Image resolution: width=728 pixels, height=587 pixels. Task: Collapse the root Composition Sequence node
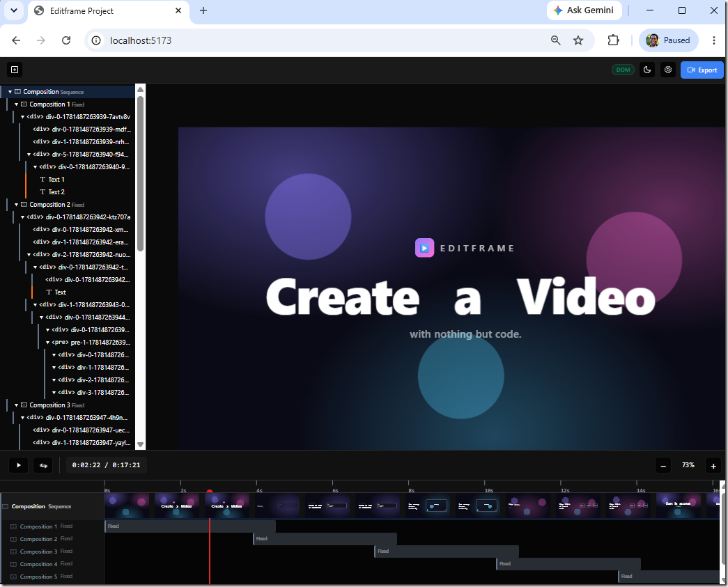coord(10,92)
